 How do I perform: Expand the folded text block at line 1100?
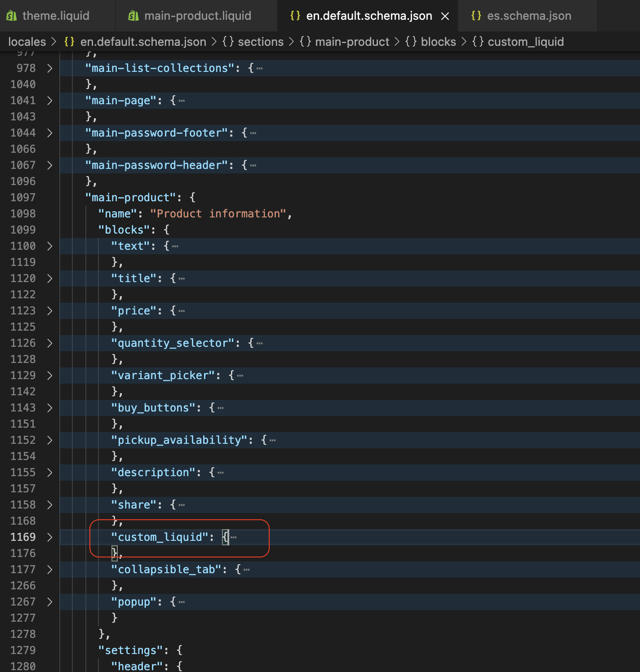50,246
